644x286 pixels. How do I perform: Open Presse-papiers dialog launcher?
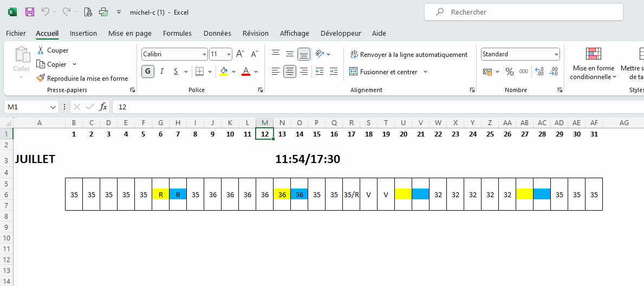[133, 89]
